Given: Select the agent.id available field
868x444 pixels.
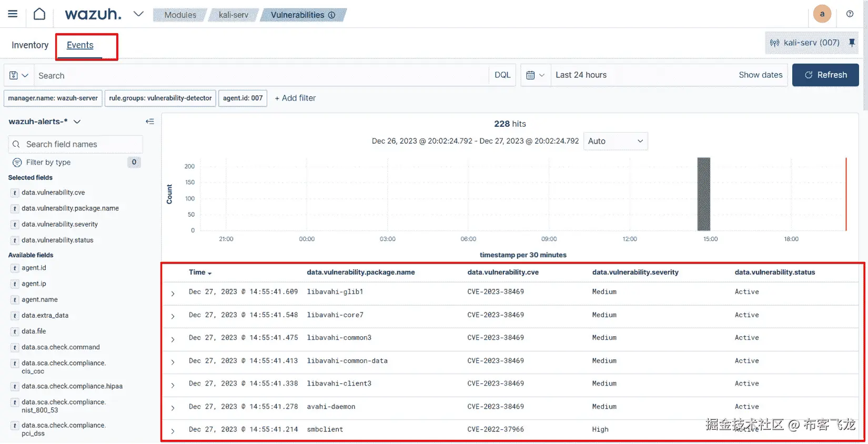Looking at the screenshot, I should [x=34, y=268].
